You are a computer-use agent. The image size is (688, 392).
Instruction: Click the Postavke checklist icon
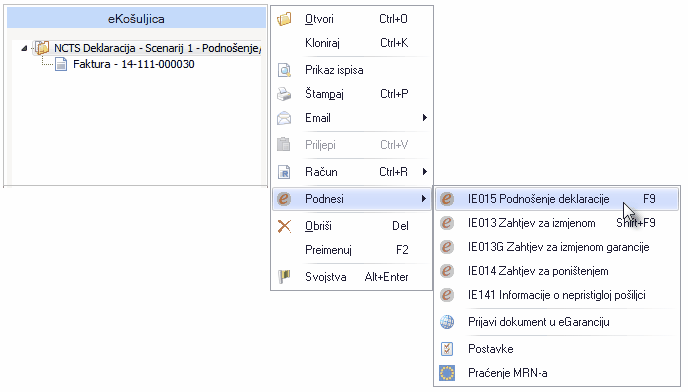(x=447, y=349)
